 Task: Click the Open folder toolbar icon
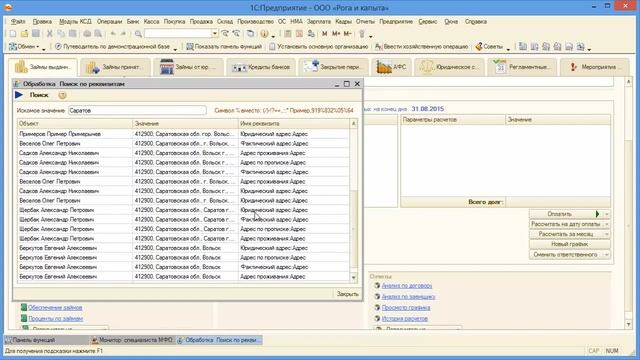coord(24,34)
